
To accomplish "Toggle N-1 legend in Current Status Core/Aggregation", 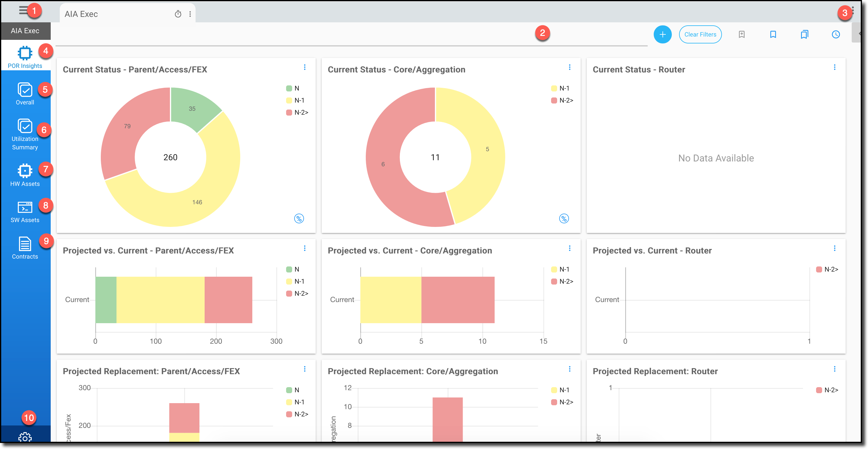I will pyautogui.click(x=560, y=88).
